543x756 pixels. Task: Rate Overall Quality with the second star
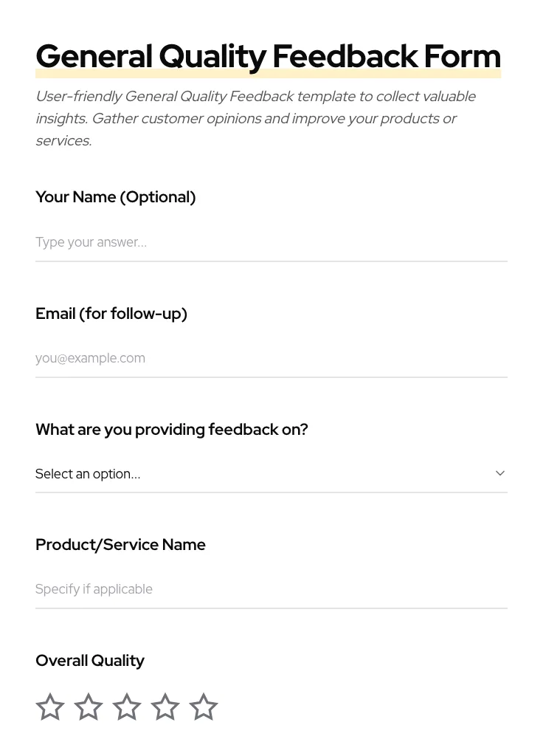pos(89,707)
